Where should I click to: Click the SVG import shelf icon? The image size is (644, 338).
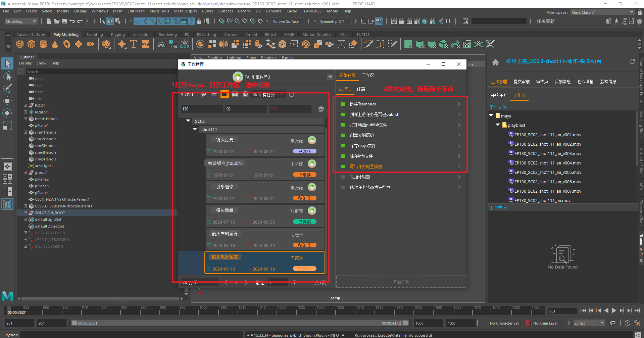145,44
